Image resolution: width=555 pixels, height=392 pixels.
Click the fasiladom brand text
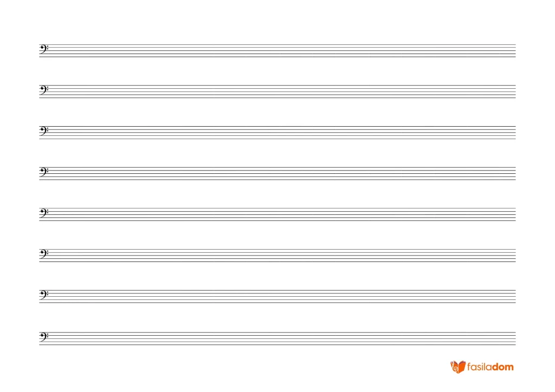(490, 367)
